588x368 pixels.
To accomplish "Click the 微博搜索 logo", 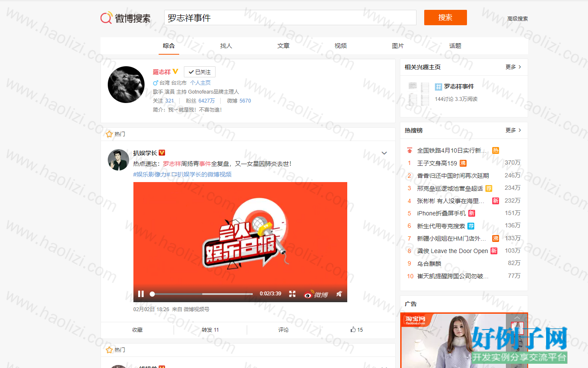I will pos(125,18).
